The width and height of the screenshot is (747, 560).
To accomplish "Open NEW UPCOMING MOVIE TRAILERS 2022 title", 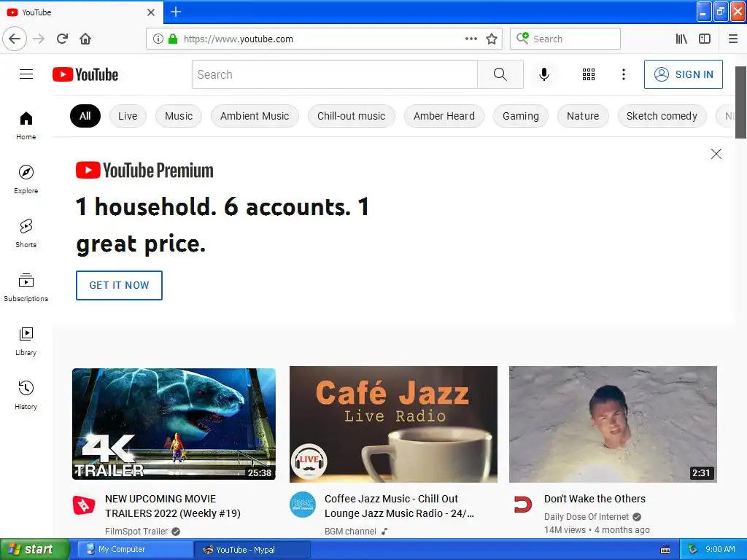I will [173, 506].
